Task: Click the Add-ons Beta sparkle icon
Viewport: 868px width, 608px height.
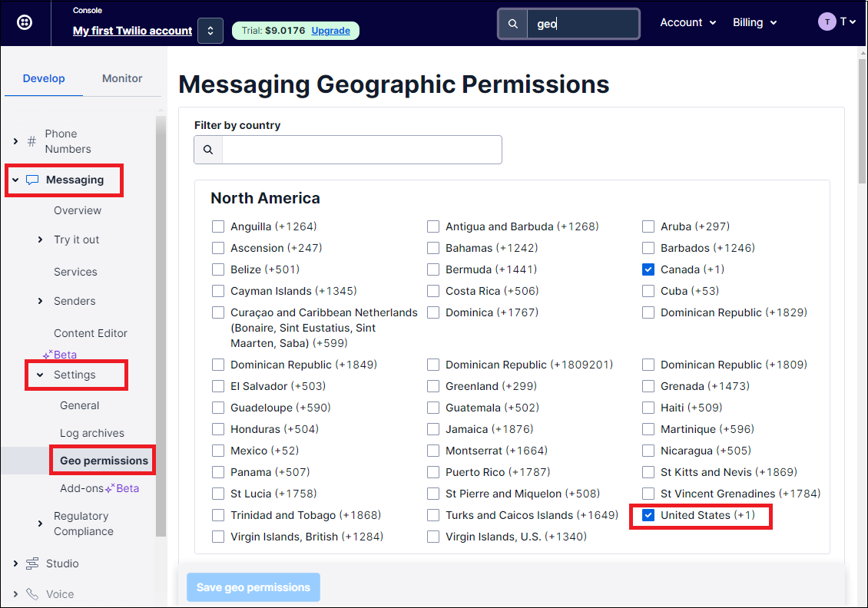Action: click(x=110, y=488)
